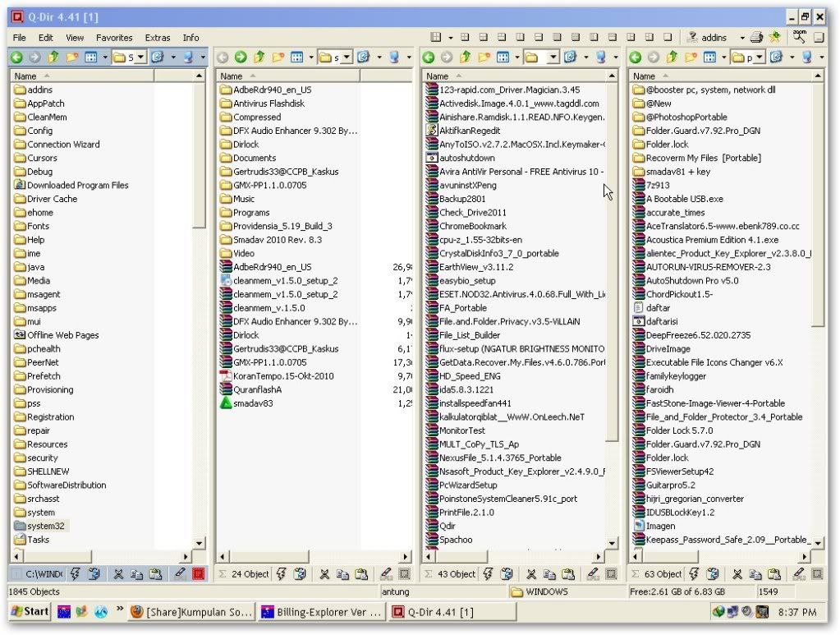Go back in the first pane
The height and width of the screenshot is (635, 840).
click(x=16, y=57)
